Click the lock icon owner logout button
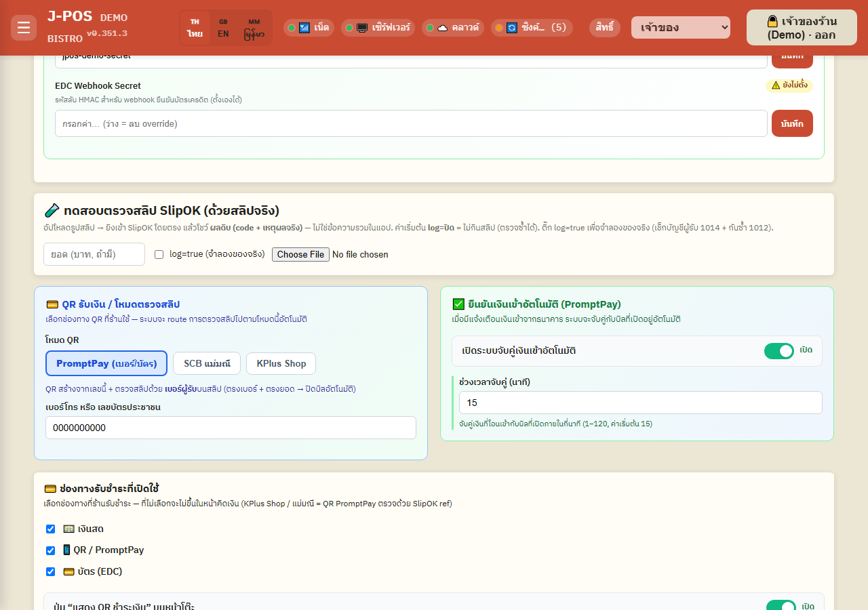This screenshot has height=610, width=868. 802,28
